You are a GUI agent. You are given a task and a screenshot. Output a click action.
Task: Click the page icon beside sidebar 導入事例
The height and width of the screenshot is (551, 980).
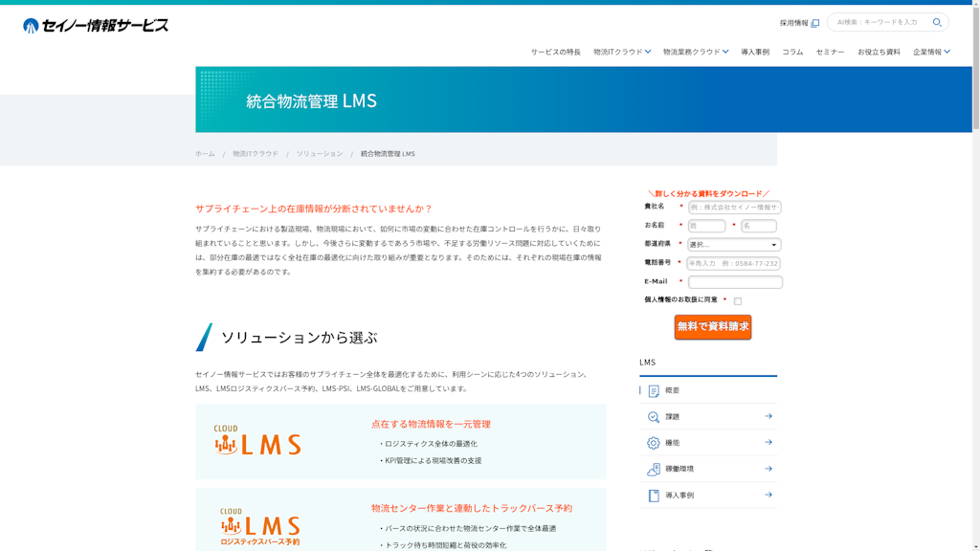tap(653, 496)
